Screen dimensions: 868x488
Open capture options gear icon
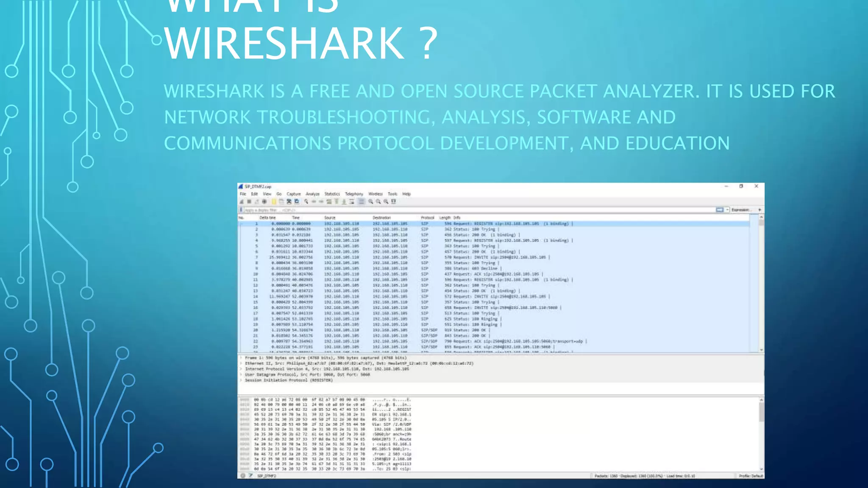pyautogui.click(x=264, y=202)
